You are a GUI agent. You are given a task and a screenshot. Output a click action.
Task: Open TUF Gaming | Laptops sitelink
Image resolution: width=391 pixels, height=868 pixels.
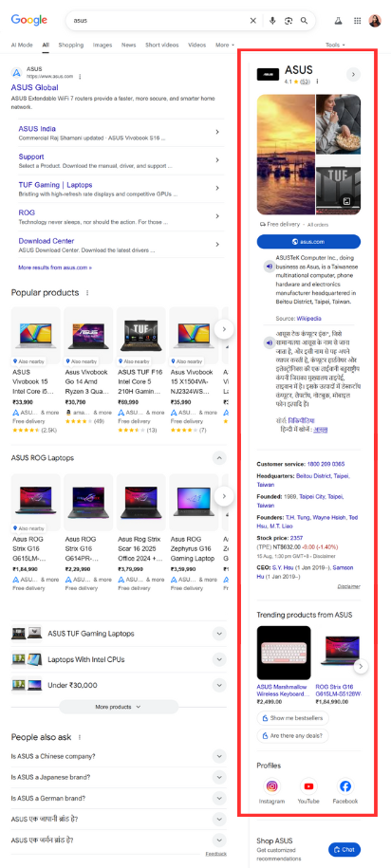[x=55, y=185]
